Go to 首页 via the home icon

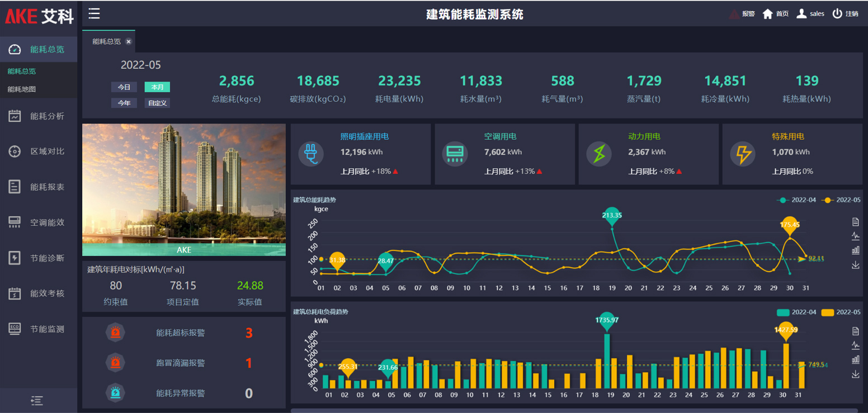pos(768,14)
